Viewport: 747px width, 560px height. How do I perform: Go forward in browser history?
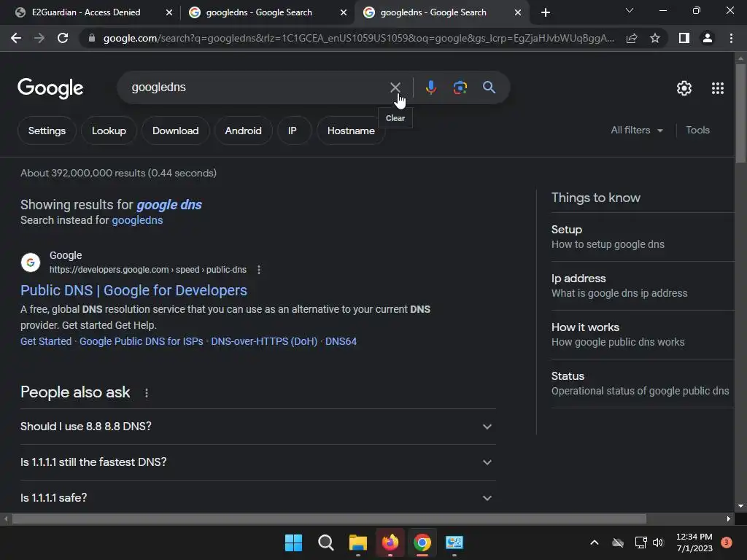39,38
